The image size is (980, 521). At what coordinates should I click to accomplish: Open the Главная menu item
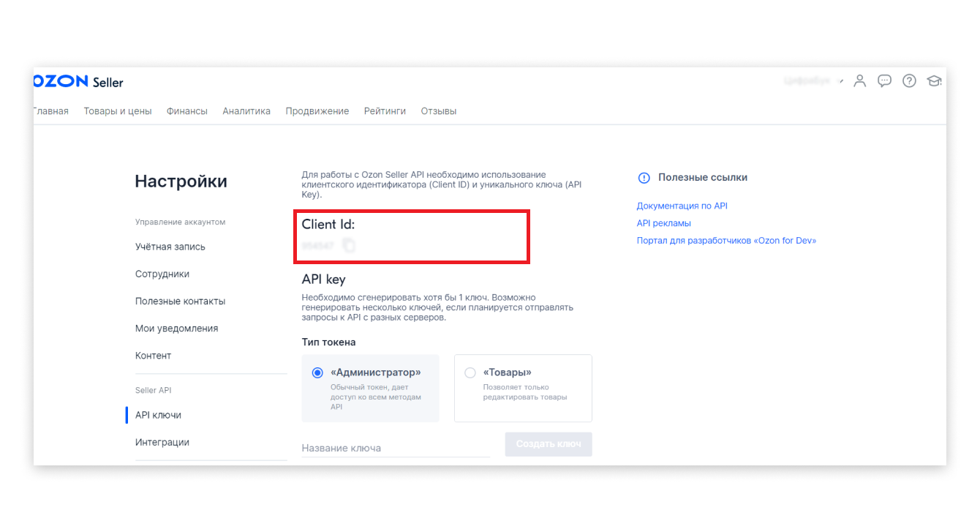pos(51,111)
